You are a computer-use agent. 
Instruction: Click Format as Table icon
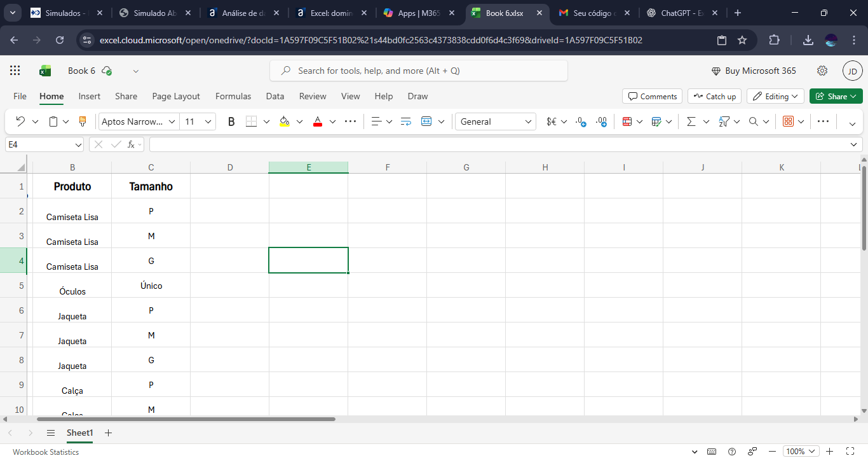tap(657, 121)
